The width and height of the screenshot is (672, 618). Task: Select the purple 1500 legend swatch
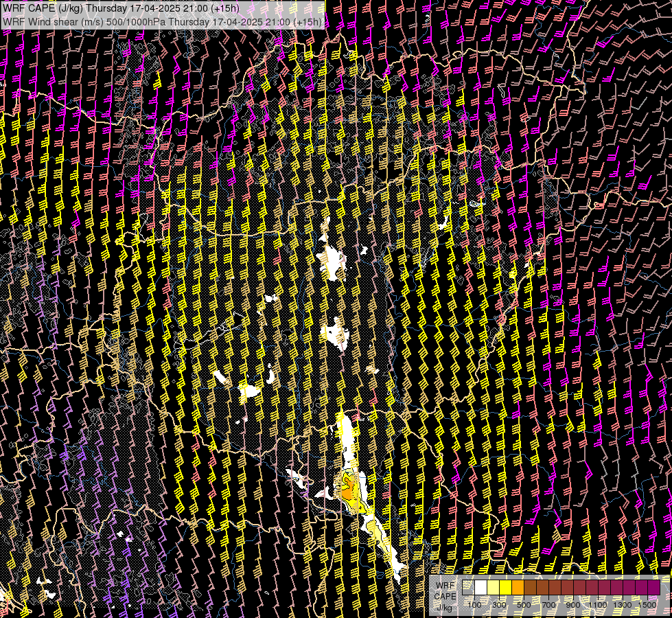tap(654, 587)
